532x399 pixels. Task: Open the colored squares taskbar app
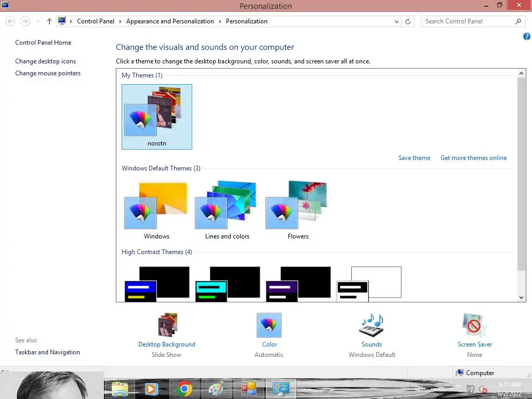tap(249, 389)
